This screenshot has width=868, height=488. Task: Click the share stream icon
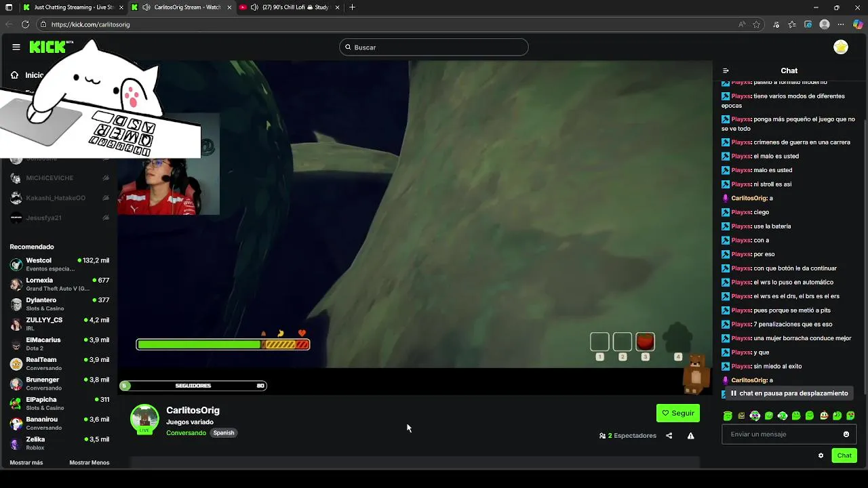tap(669, 436)
